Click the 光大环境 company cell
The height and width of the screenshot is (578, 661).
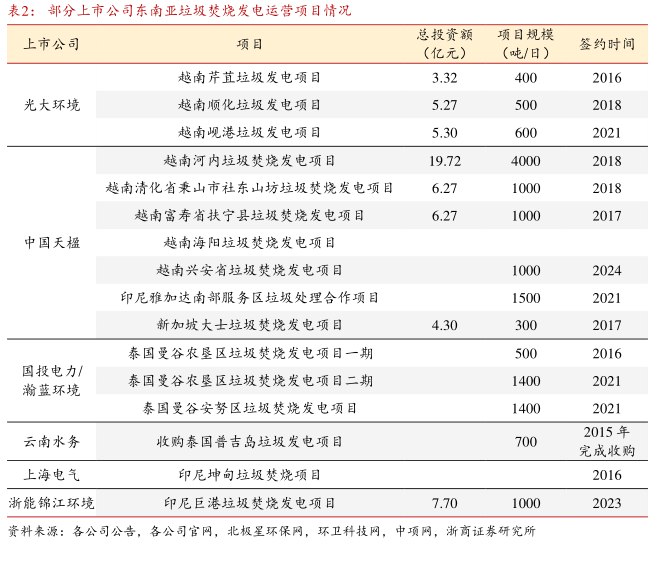pos(51,105)
